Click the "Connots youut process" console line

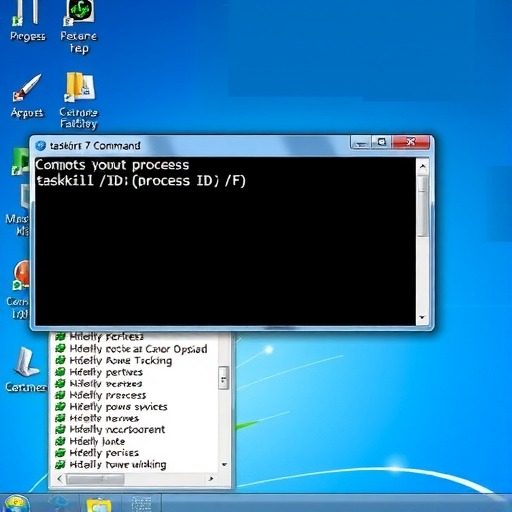tap(112, 165)
